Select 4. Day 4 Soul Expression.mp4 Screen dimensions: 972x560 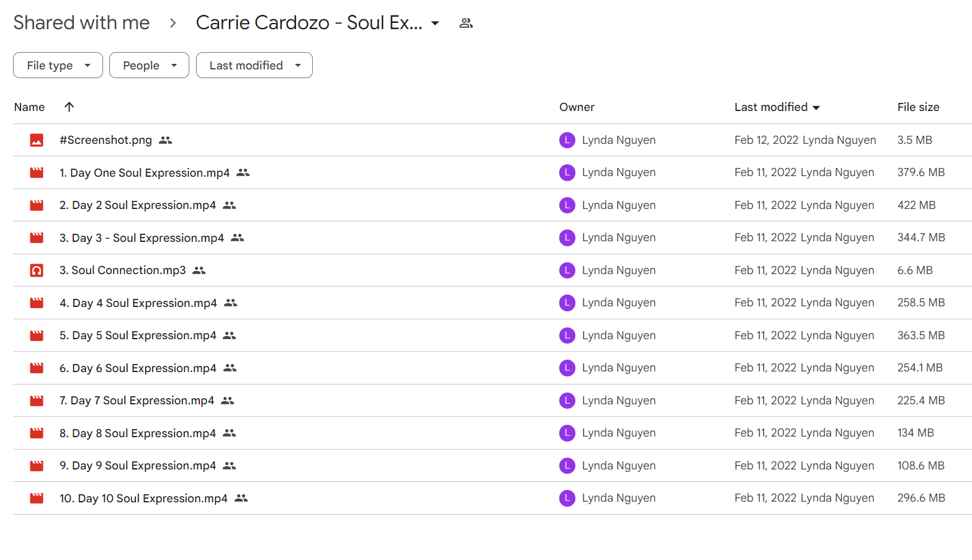pos(138,303)
